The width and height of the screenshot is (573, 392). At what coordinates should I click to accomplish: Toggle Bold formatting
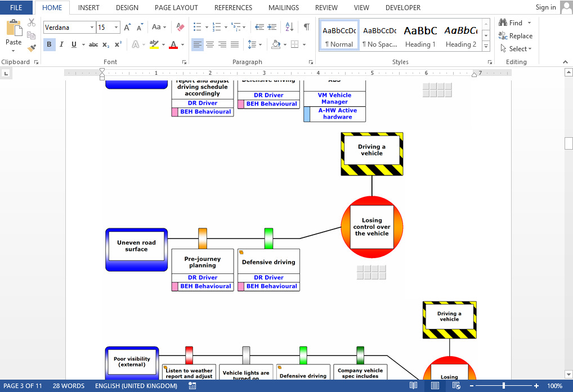pyautogui.click(x=49, y=44)
